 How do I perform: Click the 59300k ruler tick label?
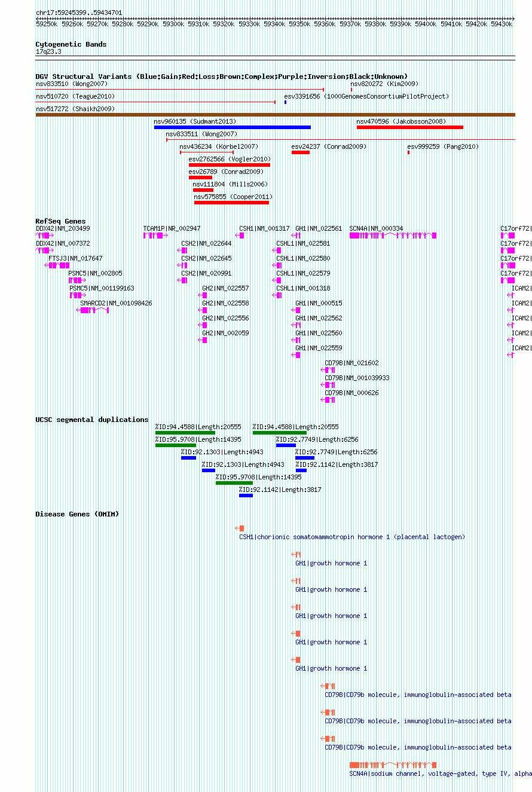[x=174, y=24]
